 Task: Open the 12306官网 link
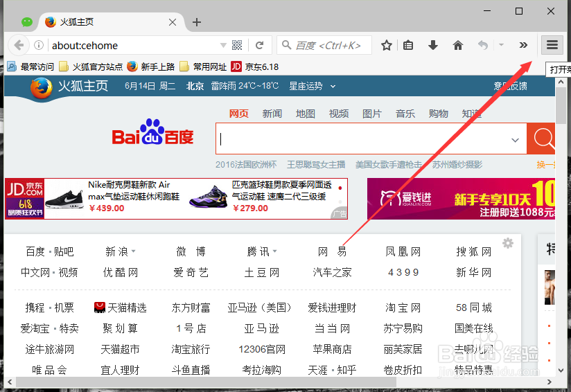click(x=261, y=350)
